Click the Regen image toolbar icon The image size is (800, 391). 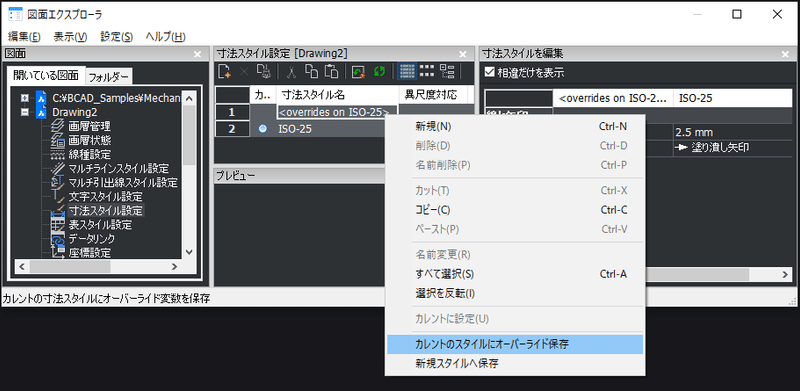(x=358, y=72)
